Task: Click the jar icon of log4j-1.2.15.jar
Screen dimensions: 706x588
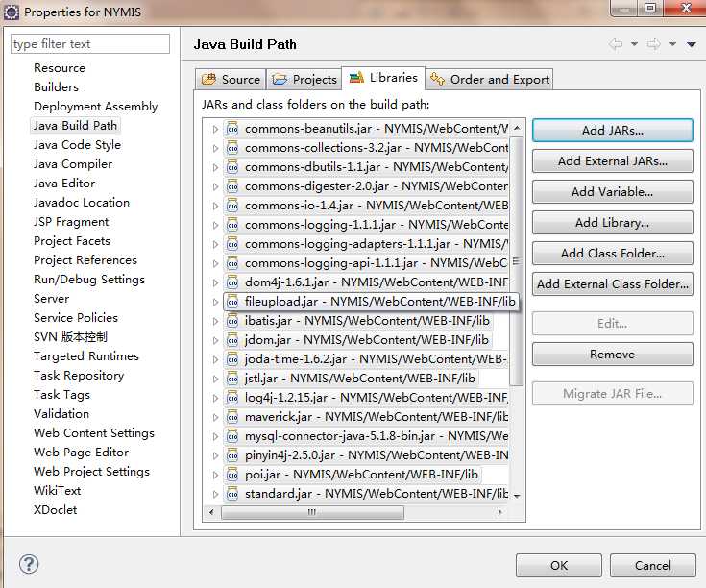Action: 232,398
